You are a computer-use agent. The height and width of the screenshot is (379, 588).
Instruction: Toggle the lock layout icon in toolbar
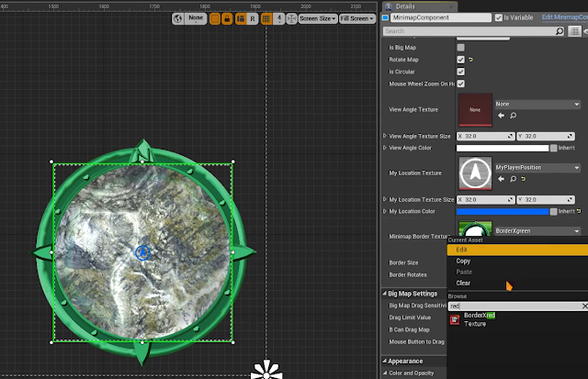pos(227,18)
